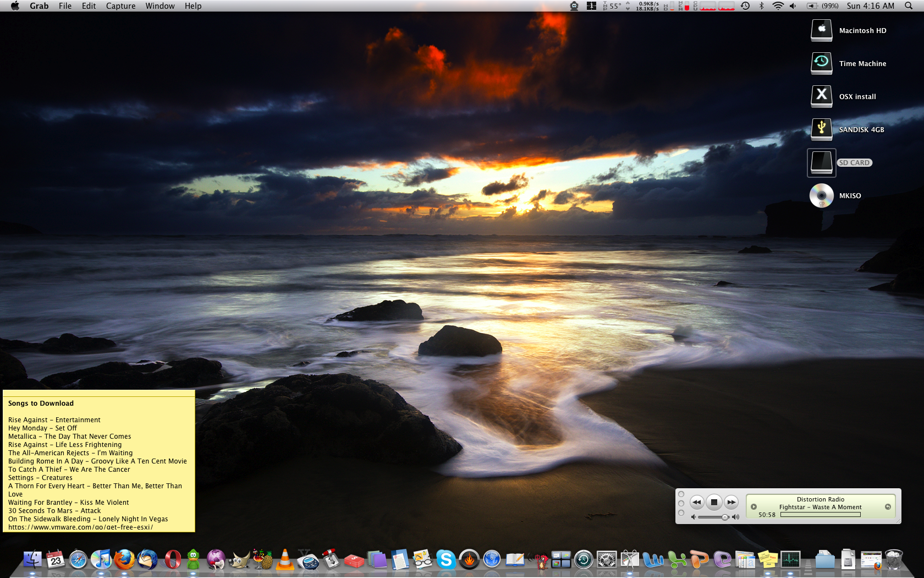
Task: Open Spaces from the Dock
Action: [x=561, y=560]
